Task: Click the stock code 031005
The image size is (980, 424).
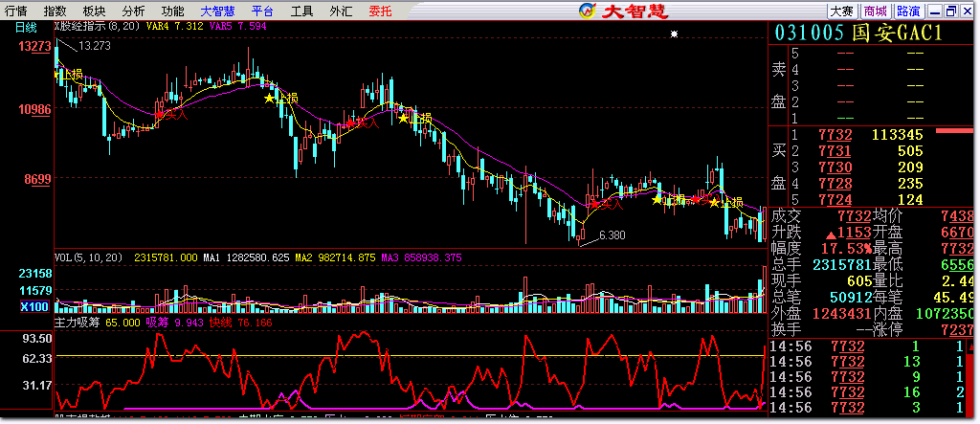Action: pos(810,33)
